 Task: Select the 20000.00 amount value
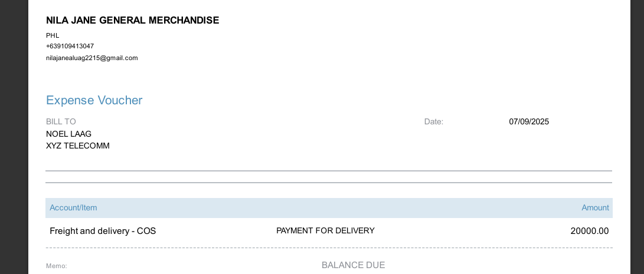pyautogui.click(x=589, y=231)
